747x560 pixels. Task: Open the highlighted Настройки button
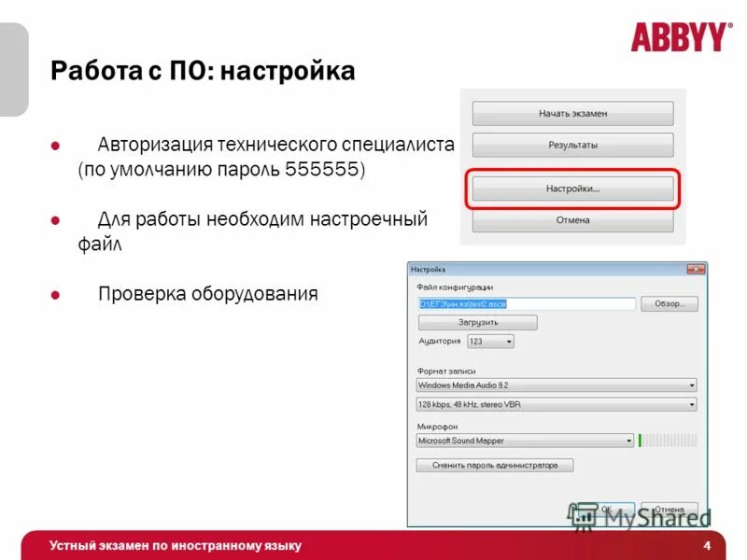(x=575, y=188)
